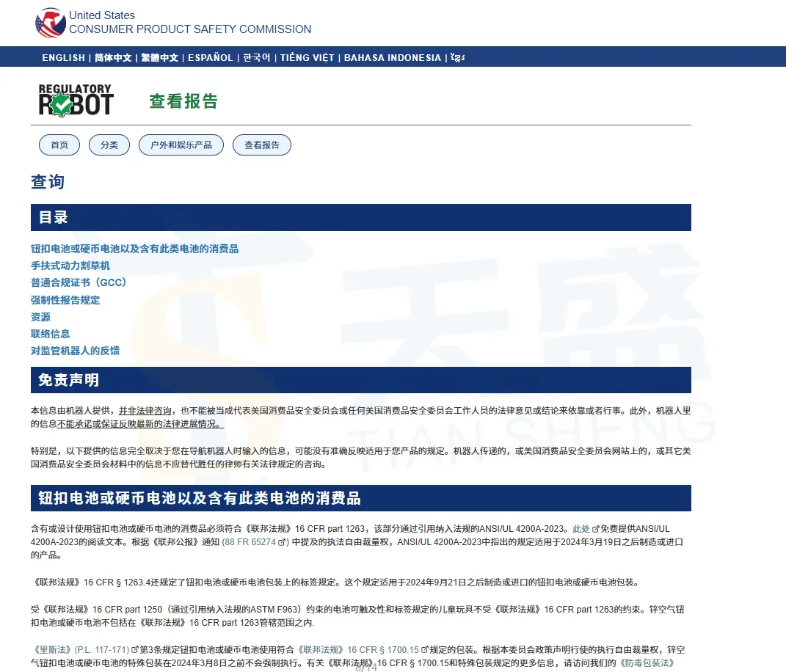This screenshot has width=786, height=672.
Task: Open the 《里斯法》(P.L. 117-171) link
Action: [x=81, y=649]
